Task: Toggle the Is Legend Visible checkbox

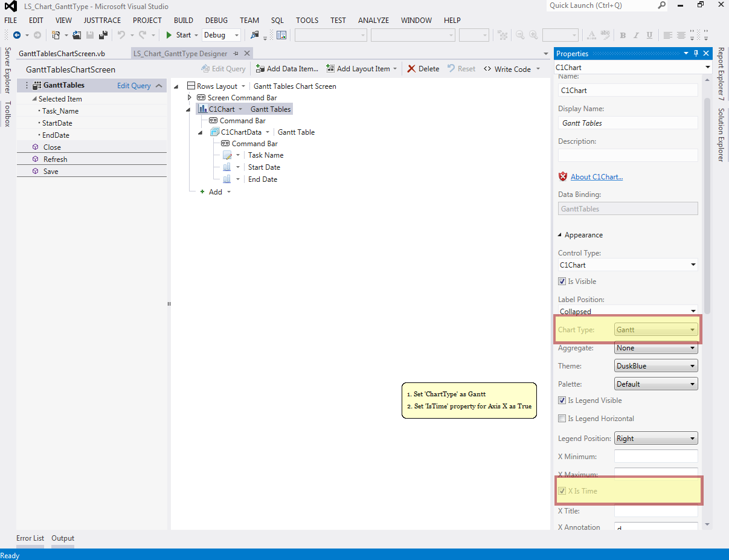Action: click(562, 401)
